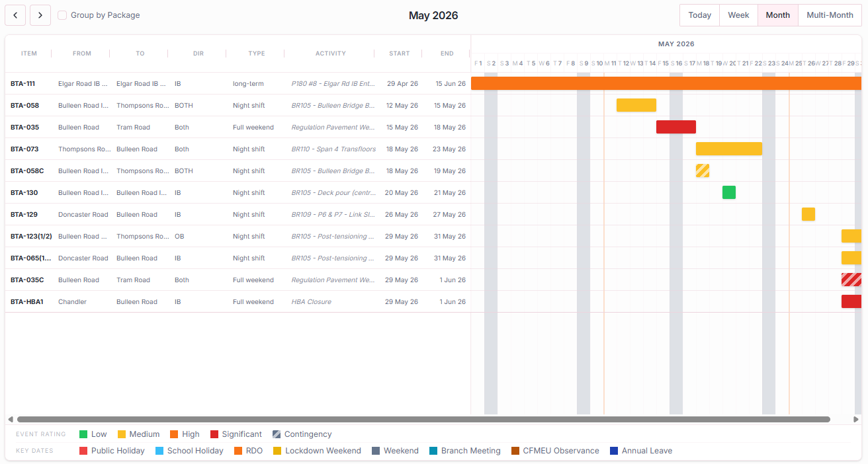This screenshot has height=464, width=868.
Task: Go to the previous month arrow
Action: pyautogui.click(x=15, y=15)
